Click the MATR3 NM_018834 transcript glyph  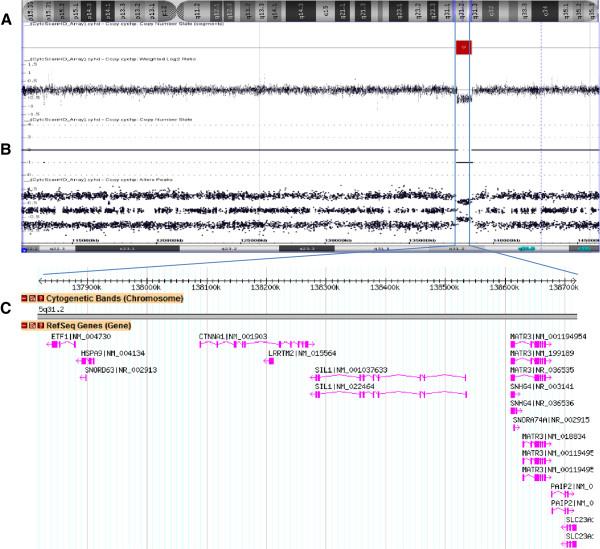[x=537, y=445]
